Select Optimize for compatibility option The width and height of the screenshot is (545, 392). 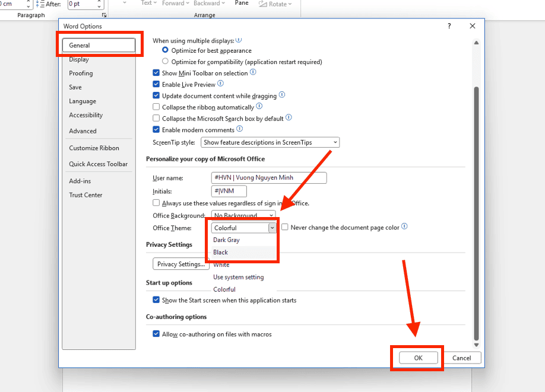(x=165, y=62)
